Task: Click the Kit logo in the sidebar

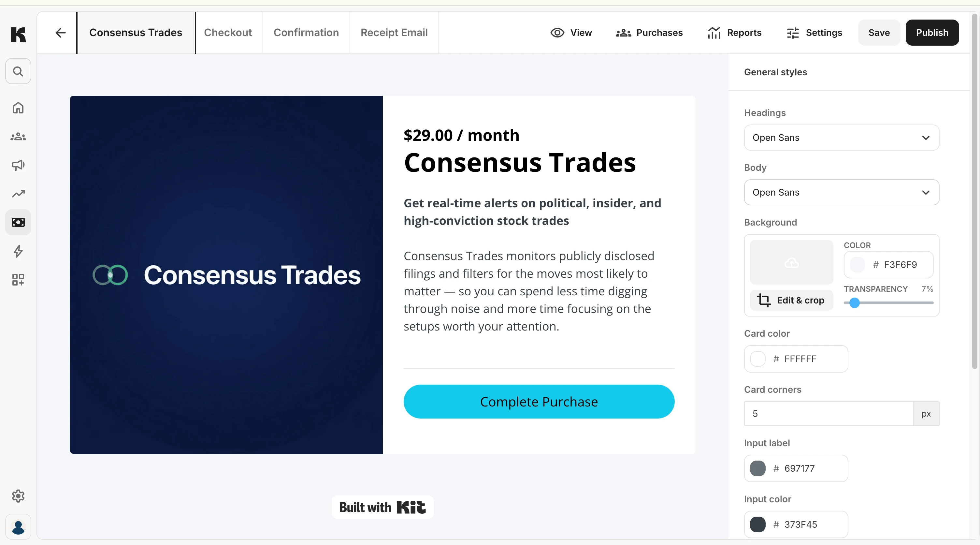Action: [18, 35]
